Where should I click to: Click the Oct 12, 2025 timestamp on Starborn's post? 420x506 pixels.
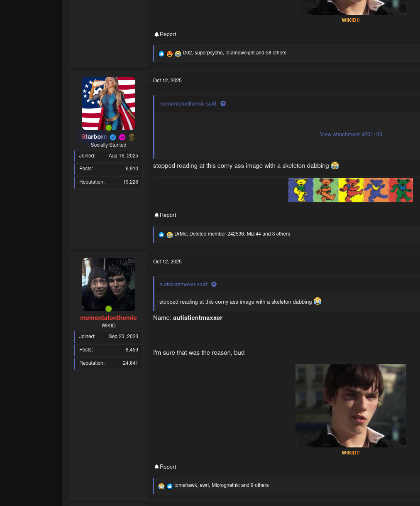tap(167, 81)
